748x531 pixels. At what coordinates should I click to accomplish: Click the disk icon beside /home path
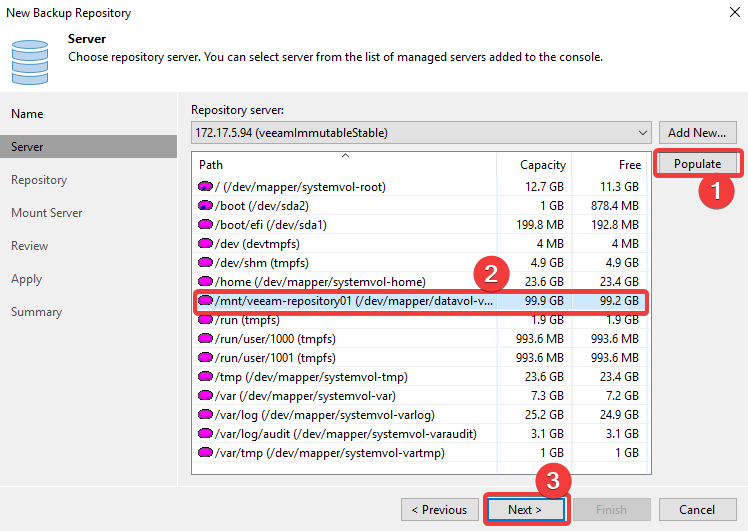pyautogui.click(x=205, y=281)
